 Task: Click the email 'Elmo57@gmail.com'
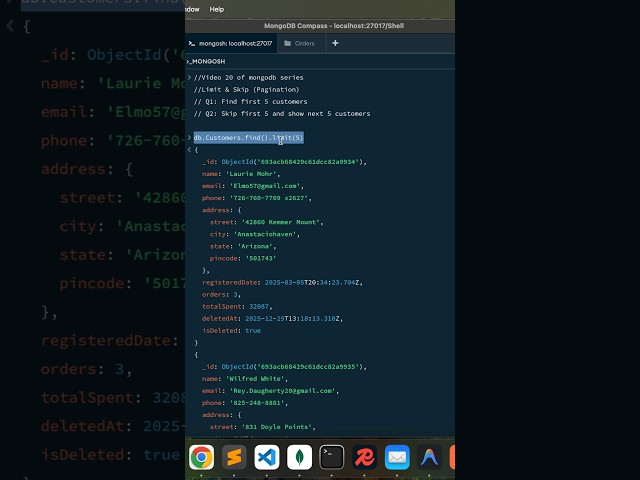(x=267, y=186)
